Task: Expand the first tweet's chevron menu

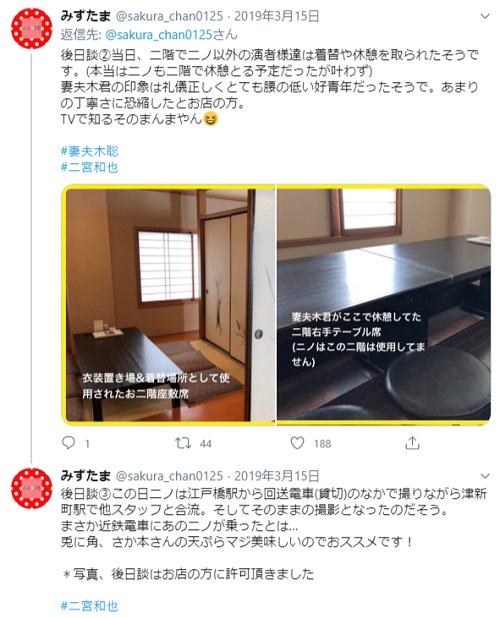Action: (x=485, y=16)
